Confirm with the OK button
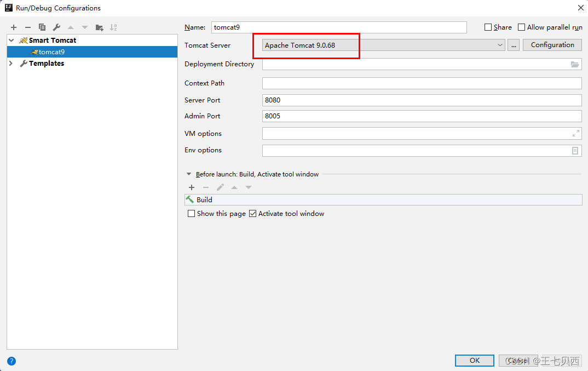The image size is (588, 371). point(474,361)
